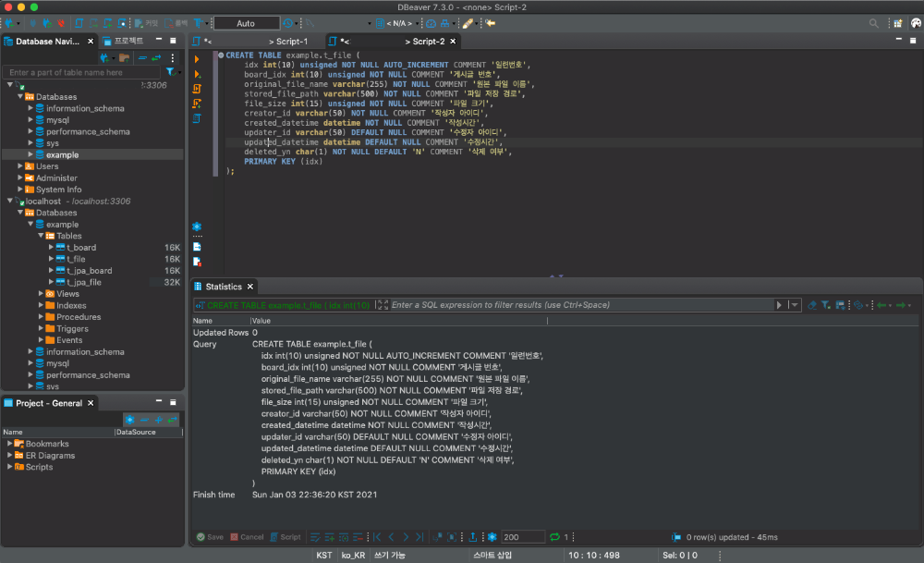The height and width of the screenshot is (563, 924).
Task: Click the SQL filter expression field
Action: pos(581,305)
